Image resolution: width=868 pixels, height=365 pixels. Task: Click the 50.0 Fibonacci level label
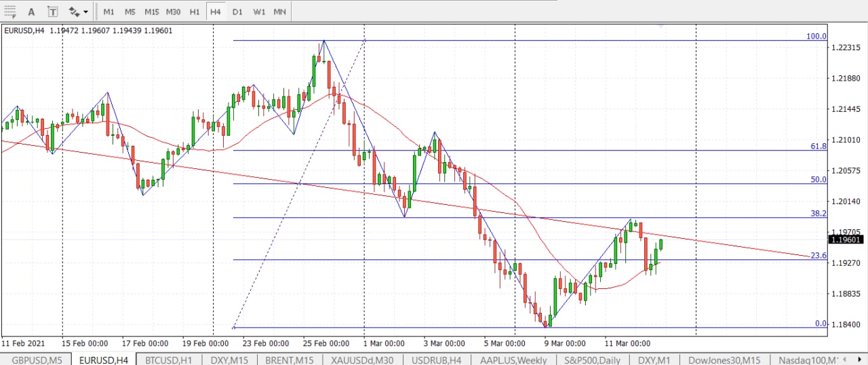(818, 180)
